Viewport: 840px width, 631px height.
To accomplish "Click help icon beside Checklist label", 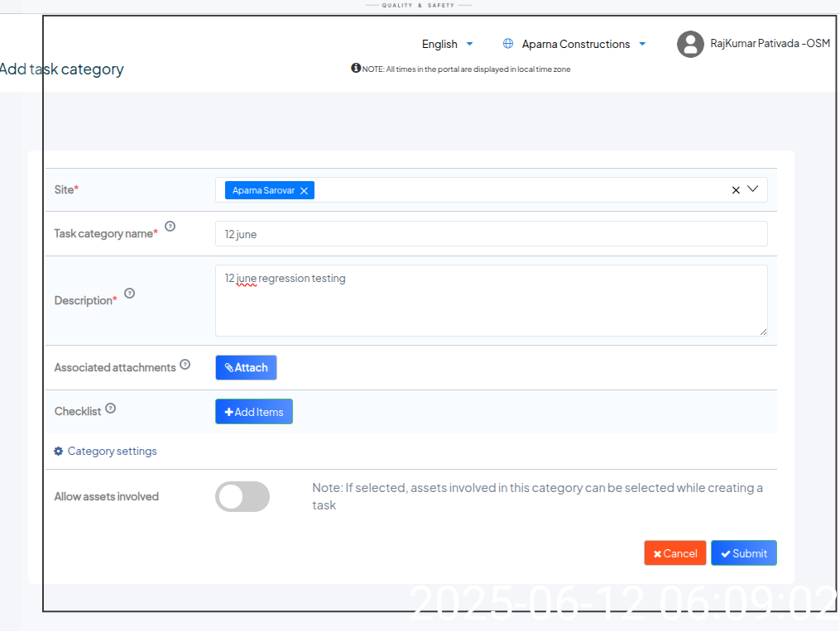I will 110,408.
